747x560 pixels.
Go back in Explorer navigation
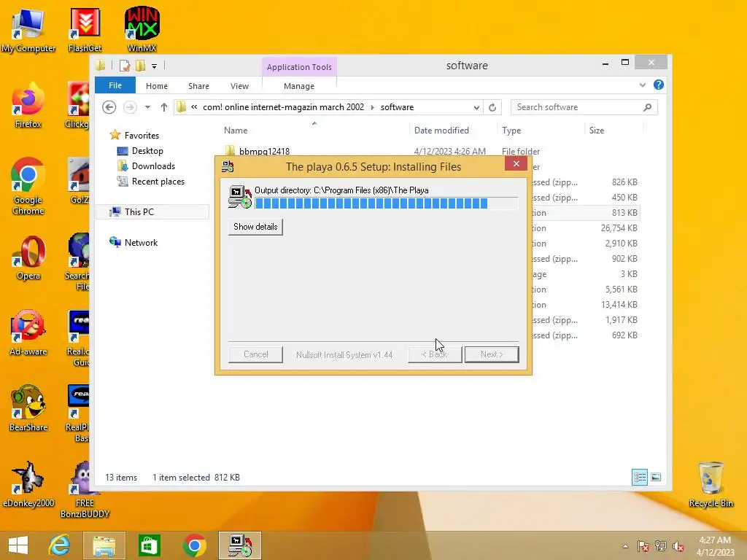[x=109, y=107]
